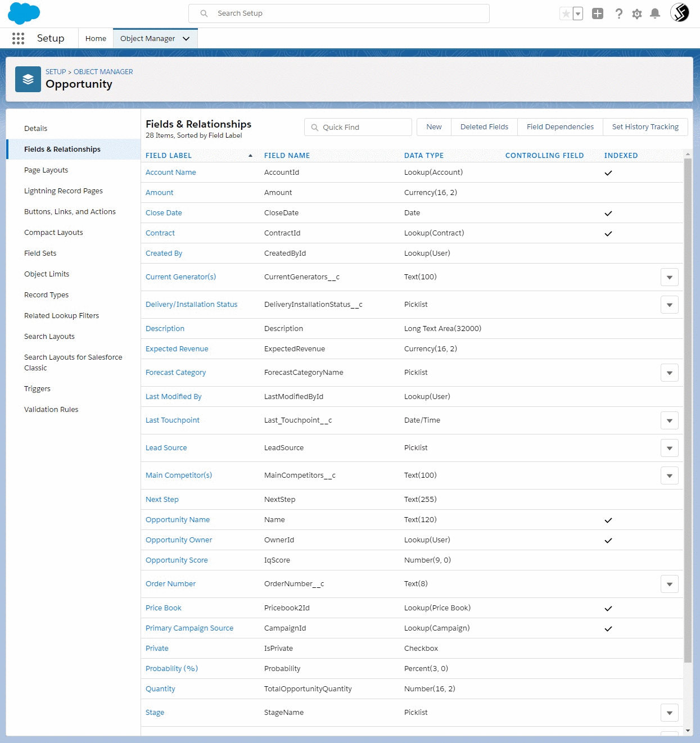
Task: Open Page Layouts in sidebar
Action: click(x=46, y=170)
